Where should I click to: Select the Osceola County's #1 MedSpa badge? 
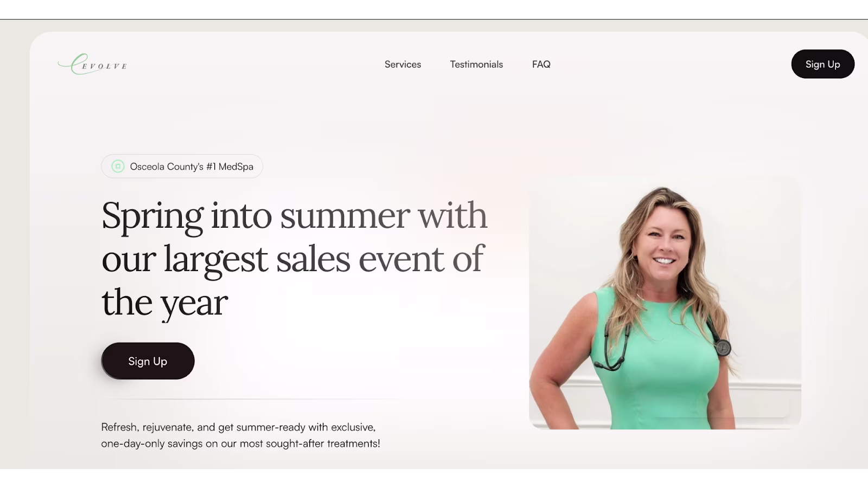(182, 166)
